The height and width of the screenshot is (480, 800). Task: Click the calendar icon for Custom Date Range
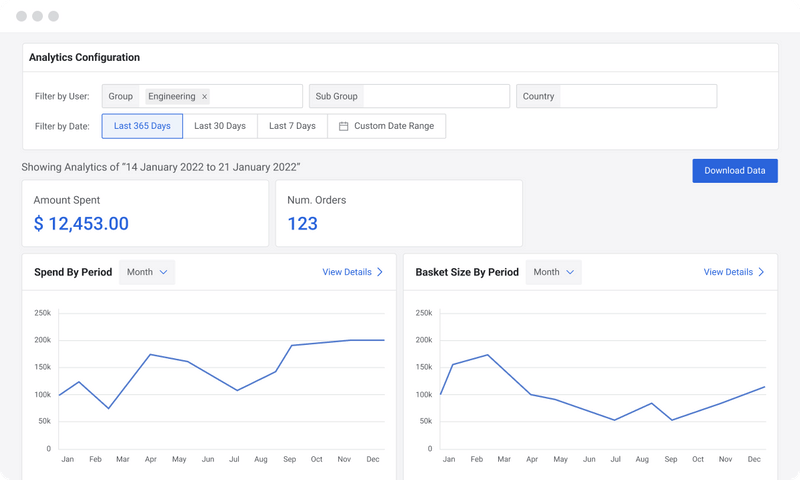[343, 127]
